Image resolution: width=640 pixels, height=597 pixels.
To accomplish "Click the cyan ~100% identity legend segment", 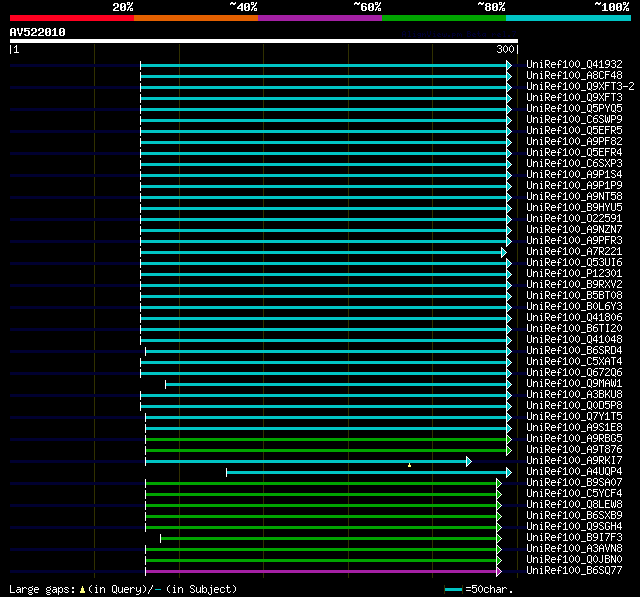I will [x=569, y=18].
